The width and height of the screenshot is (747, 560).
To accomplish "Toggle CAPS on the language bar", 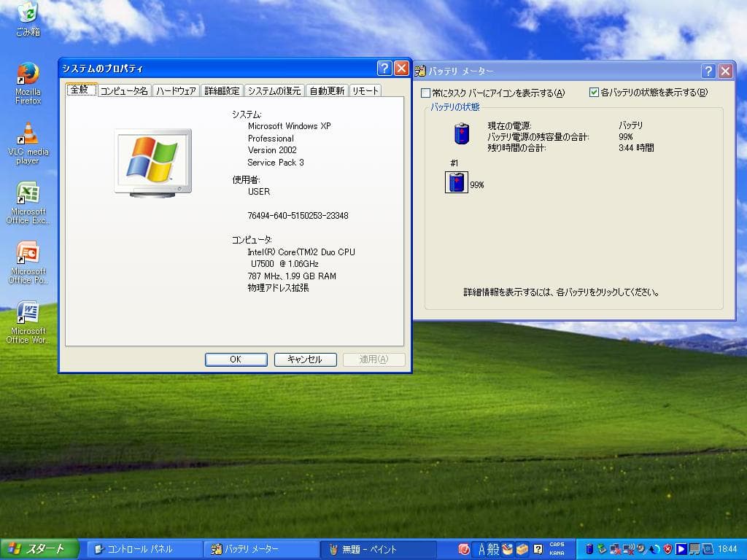I will pos(557,545).
